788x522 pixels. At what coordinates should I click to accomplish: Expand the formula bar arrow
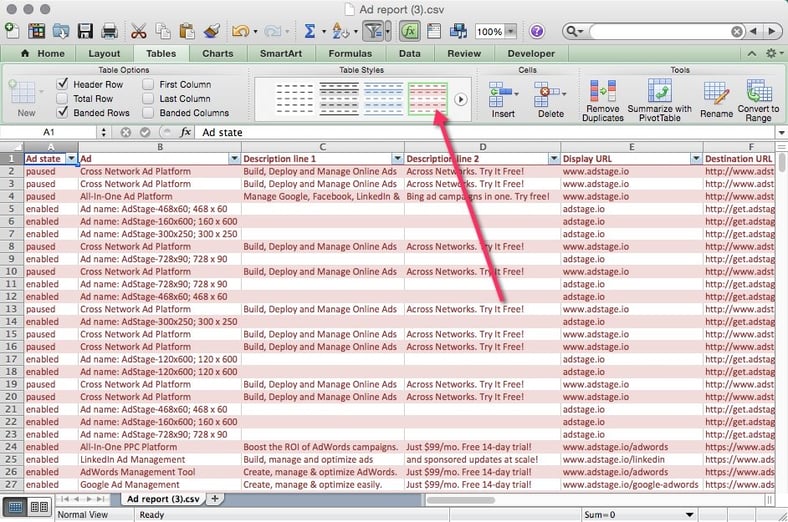tap(781, 133)
